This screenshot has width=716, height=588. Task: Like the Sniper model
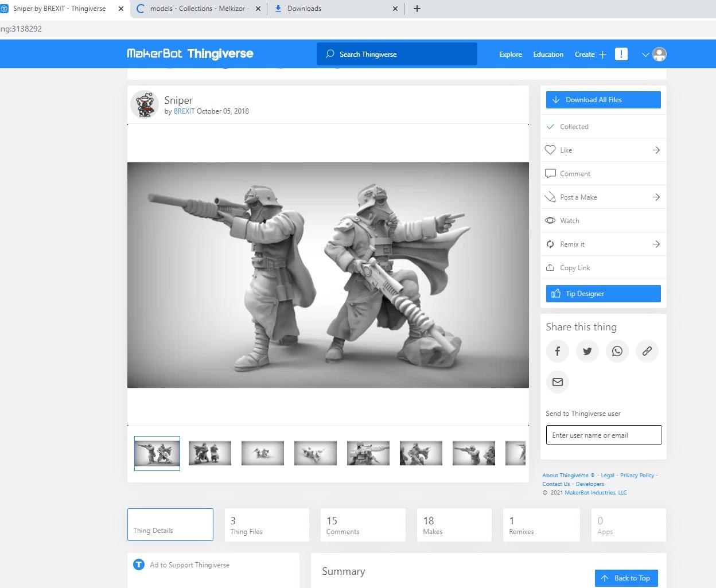(566, 150)
